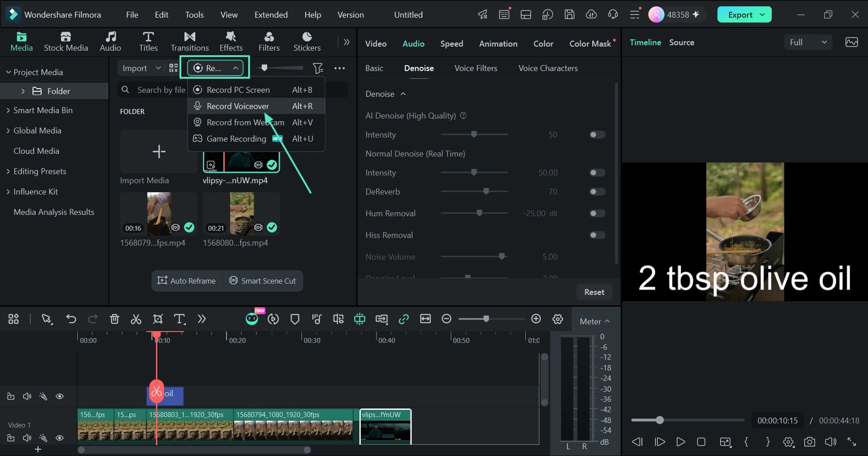Adjust the DeReverb slider
The height and width of the screenshot is (456, 868).
pyautogui.click(x=486, y=192)
